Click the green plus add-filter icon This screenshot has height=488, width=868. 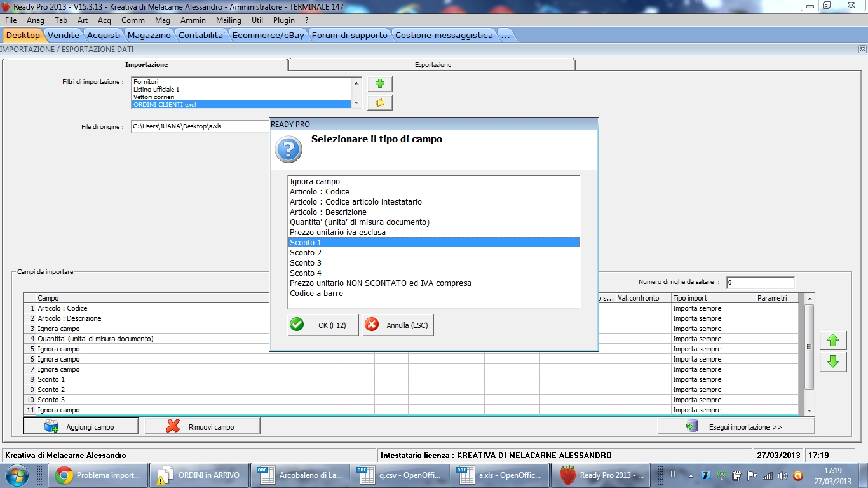[x=380, y=84]
